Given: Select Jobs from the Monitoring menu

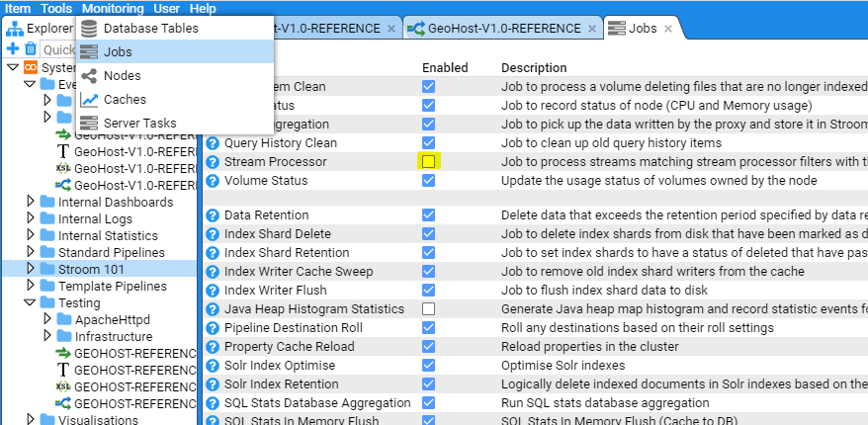Looking at the screenshot, I should pyautogui.click(x=118, y=51).
